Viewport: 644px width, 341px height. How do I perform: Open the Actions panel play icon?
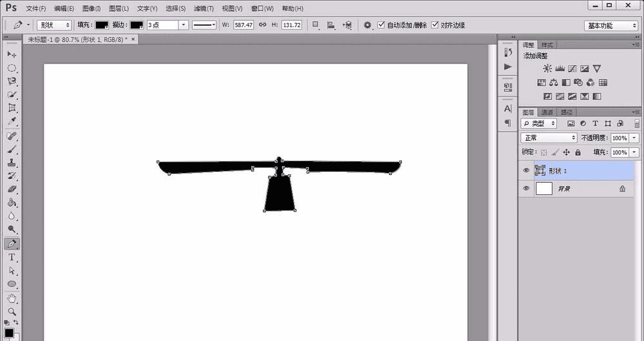tap(508, 67)
